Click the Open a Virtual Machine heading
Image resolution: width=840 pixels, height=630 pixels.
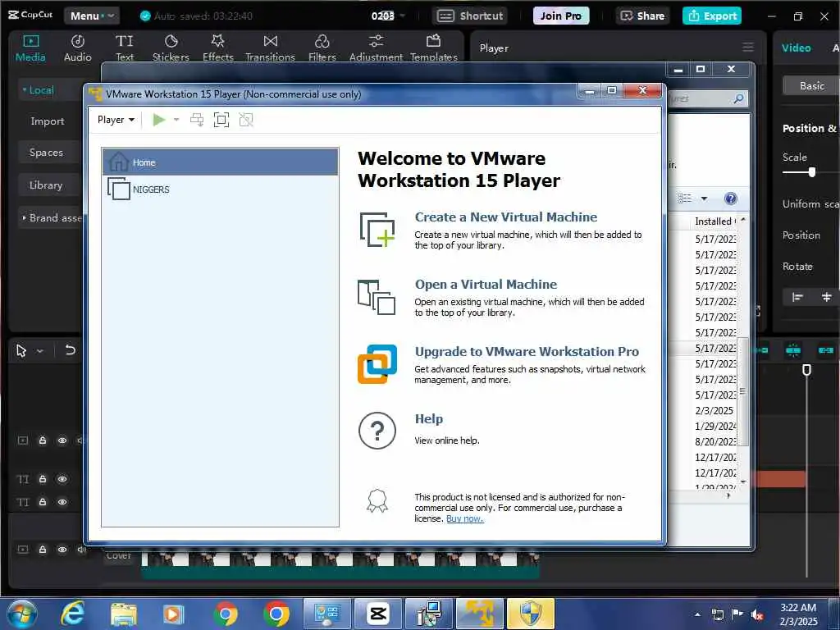(x=486, y=285)
